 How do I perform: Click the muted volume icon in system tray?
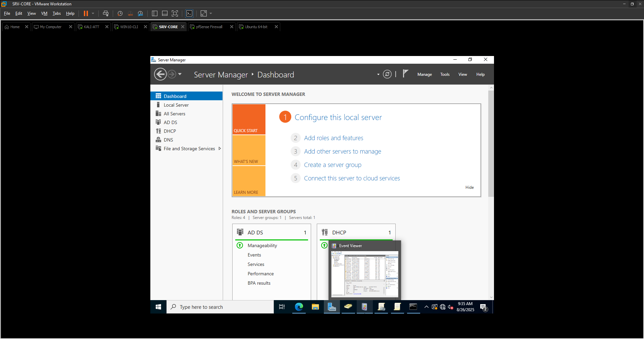pos(451,307)
